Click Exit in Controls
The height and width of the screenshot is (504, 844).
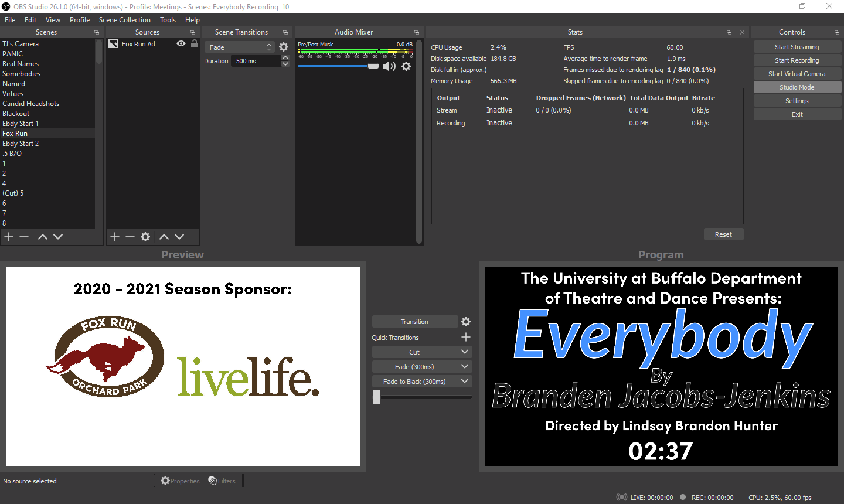coord(797,114)
